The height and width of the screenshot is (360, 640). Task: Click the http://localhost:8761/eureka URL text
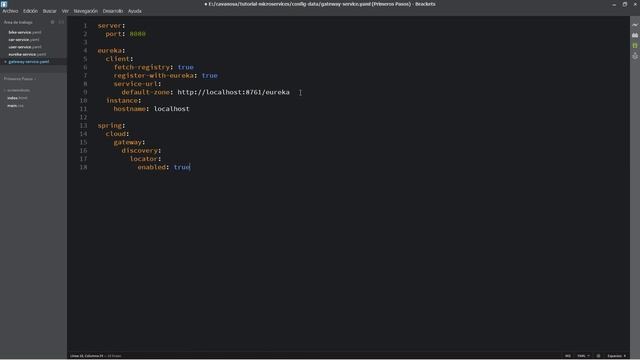(233, 92)
